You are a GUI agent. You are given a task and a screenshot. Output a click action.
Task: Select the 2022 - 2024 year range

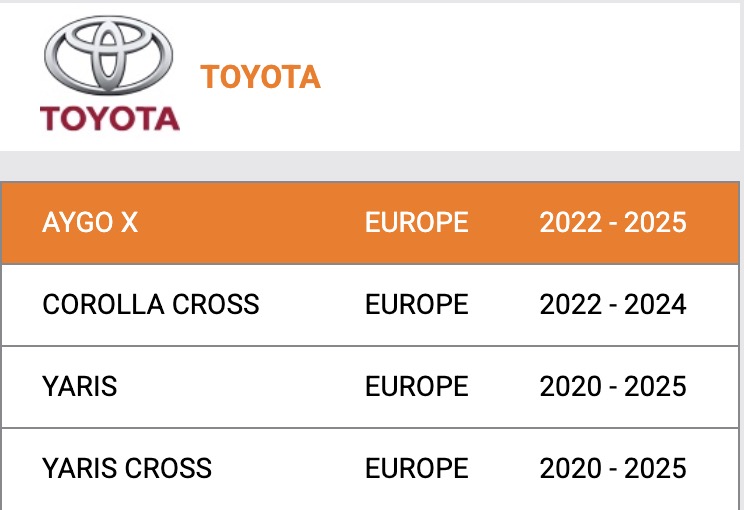[x=613, y=304]
